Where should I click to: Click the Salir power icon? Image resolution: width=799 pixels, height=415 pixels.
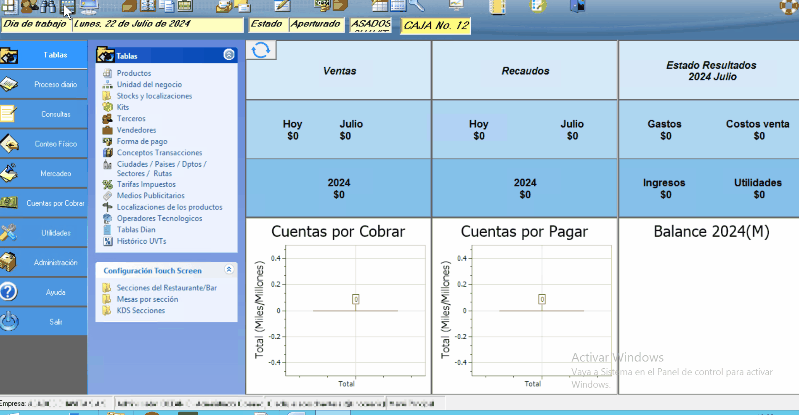(9, 321)
